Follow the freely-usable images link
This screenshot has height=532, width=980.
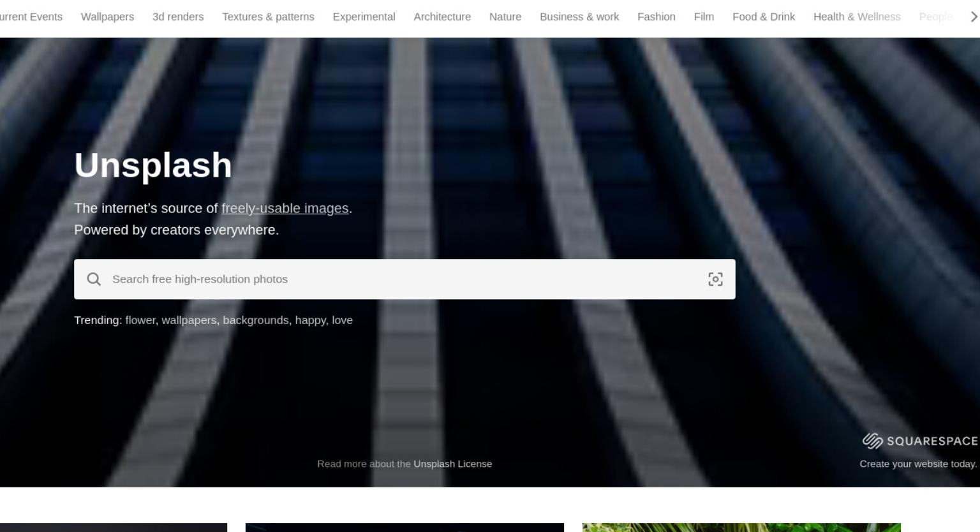[x=285, y=209]
